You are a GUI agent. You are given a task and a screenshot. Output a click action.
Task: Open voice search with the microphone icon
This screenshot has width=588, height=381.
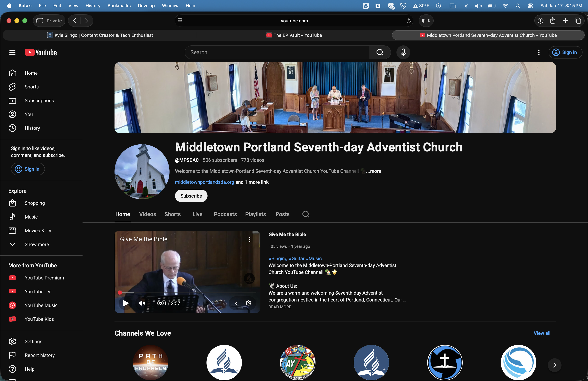403,52
